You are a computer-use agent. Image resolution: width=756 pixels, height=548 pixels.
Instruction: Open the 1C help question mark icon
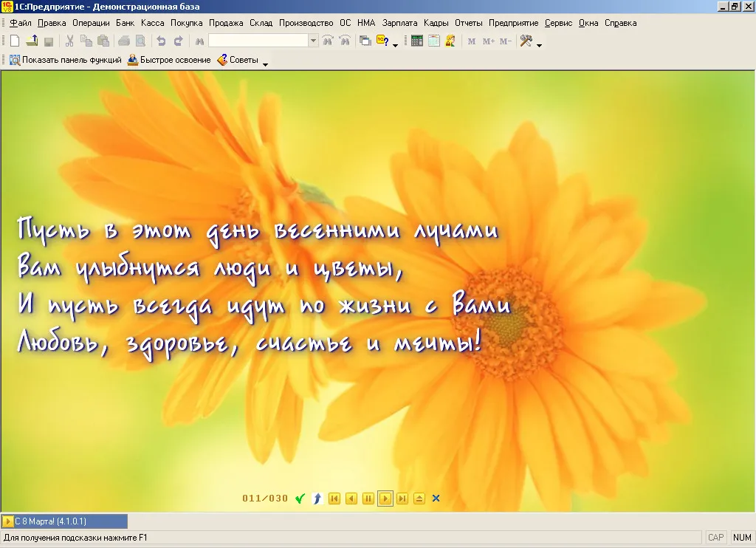pos(382,41)
